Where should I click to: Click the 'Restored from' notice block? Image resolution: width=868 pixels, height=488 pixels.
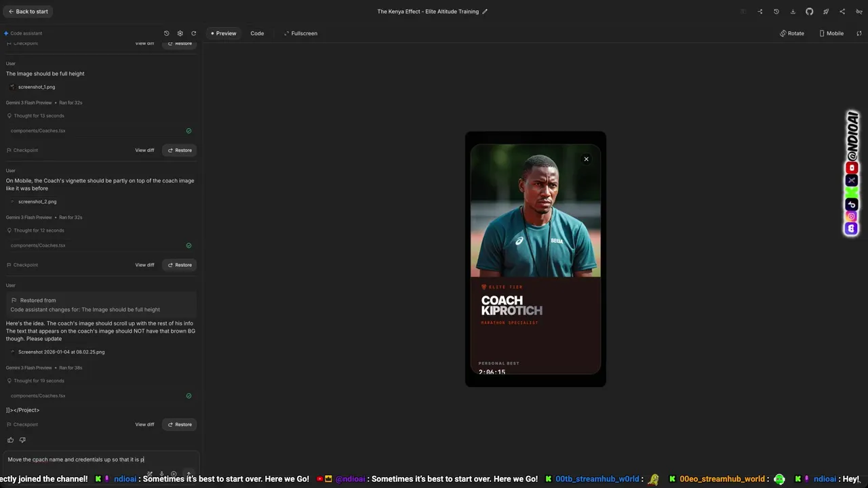[101, 304]
